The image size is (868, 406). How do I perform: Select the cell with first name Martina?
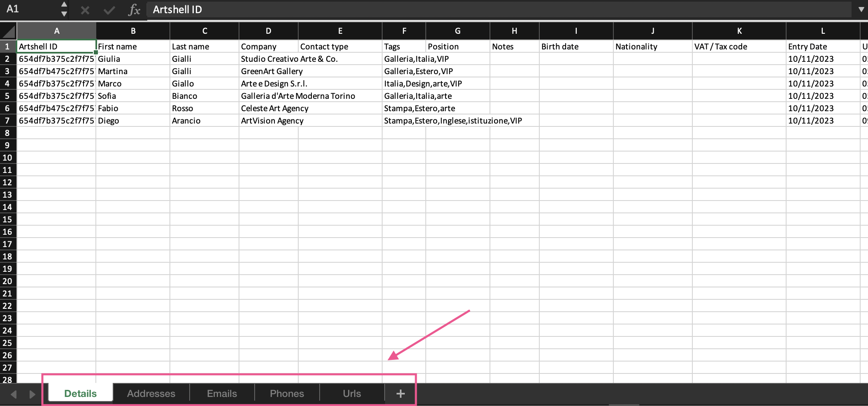click(133, 71)
